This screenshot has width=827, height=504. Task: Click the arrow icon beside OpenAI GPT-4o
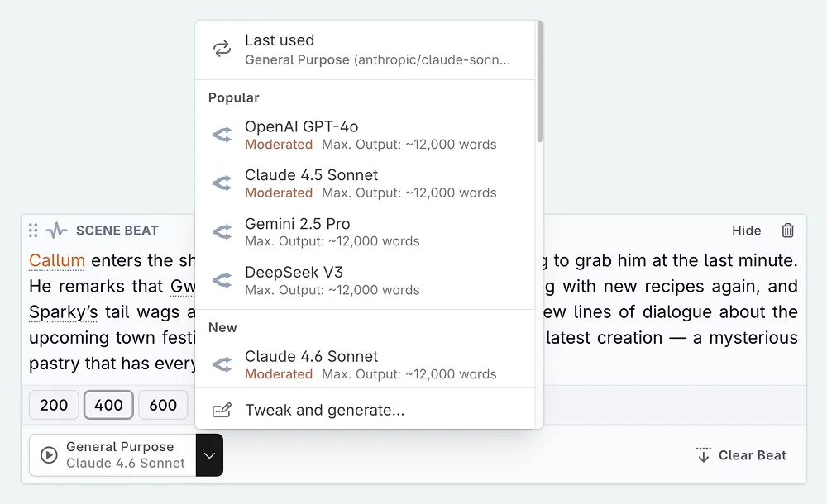point(222,135)
